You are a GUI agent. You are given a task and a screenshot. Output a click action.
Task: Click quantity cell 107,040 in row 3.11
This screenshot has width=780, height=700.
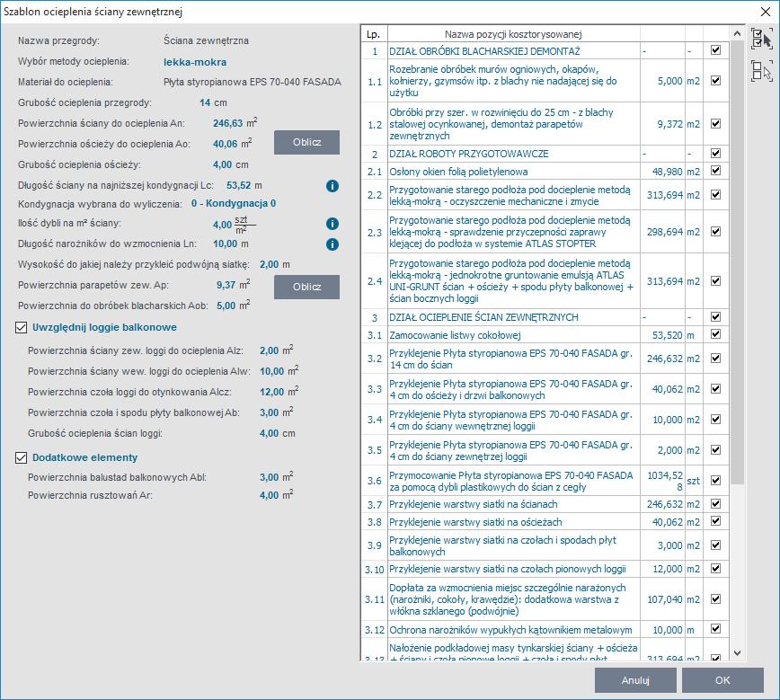[x=662, y=599]
